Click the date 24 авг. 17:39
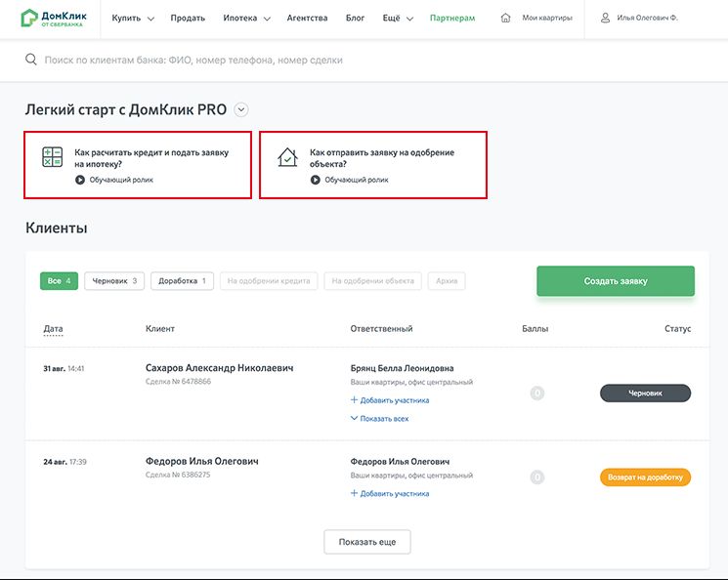 [65, 462]
